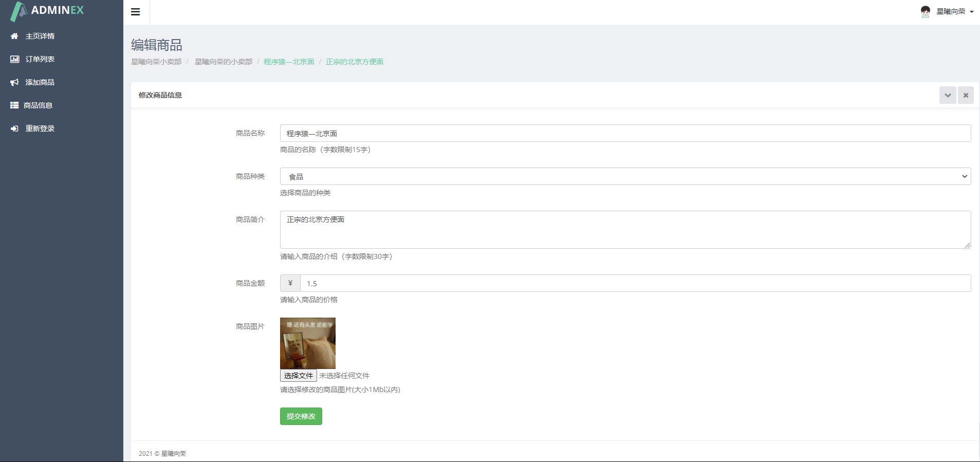Screen dimensions: 980x462
Task: Click the user avatar in the top bar
Action: click(926, 11)
